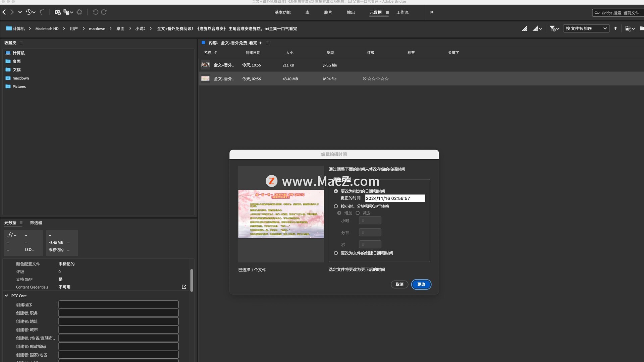Click the metadata panel scrollbar

pos(192,280)
